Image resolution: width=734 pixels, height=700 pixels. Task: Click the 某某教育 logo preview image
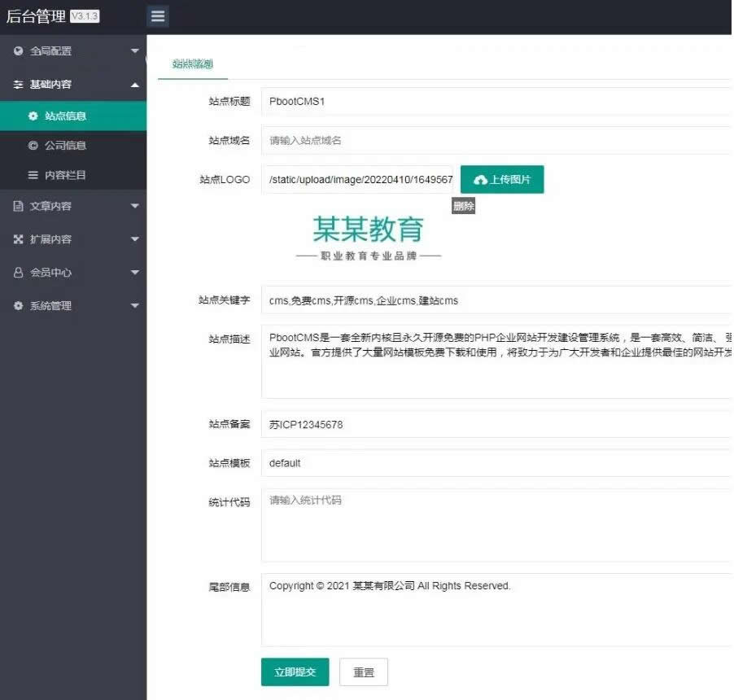tap(369, 238)
